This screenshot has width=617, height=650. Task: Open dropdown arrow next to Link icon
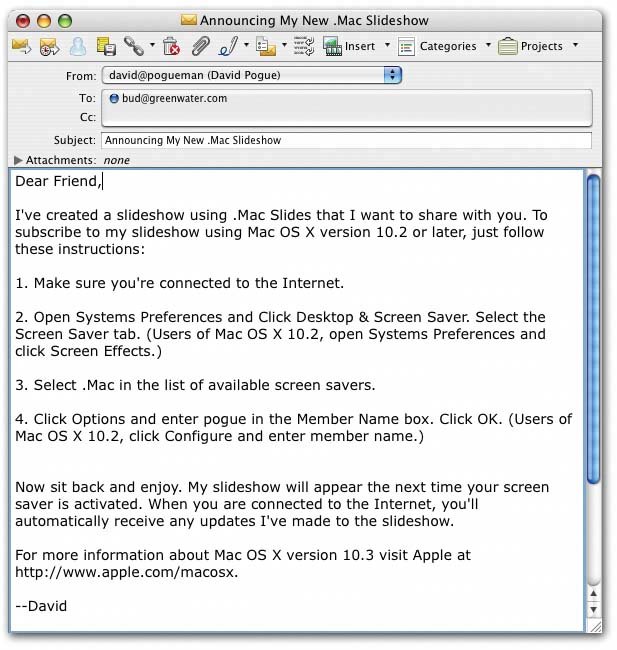click(152, 44)
